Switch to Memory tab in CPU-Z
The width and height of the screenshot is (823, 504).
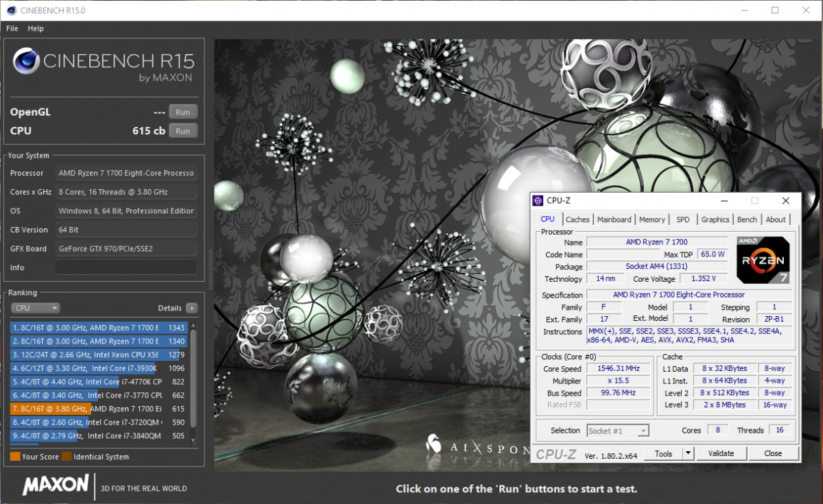coord(652,219)
